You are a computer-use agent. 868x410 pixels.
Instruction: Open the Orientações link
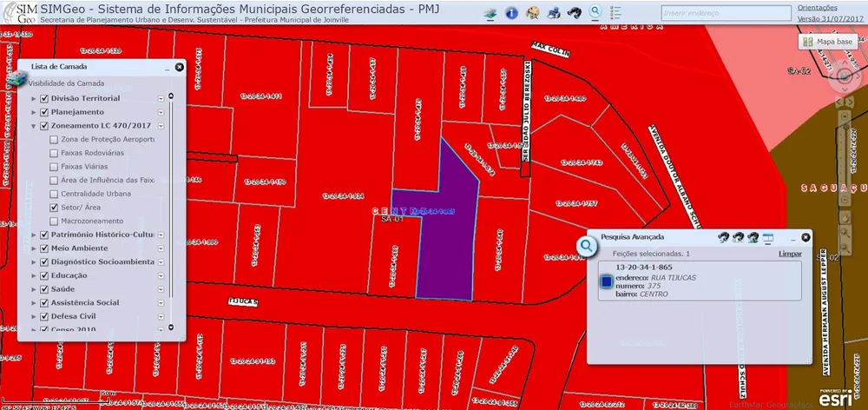[x=817, y=8]
